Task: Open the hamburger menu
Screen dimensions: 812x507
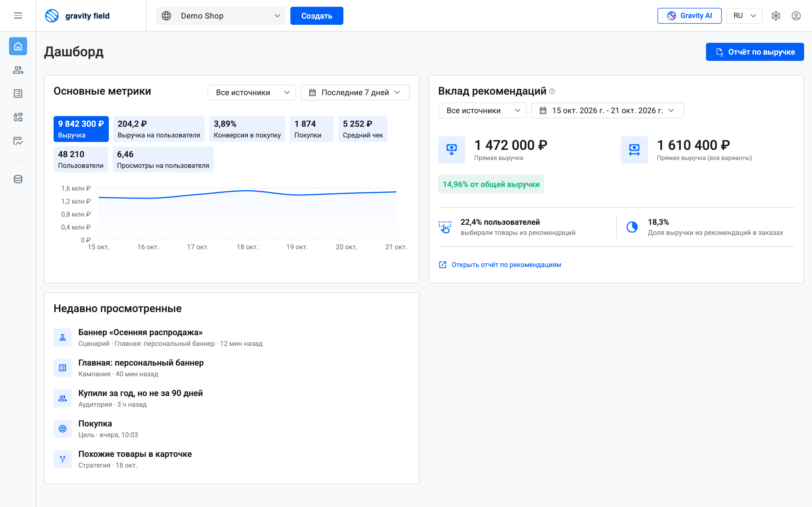Action: click(18, 15)
